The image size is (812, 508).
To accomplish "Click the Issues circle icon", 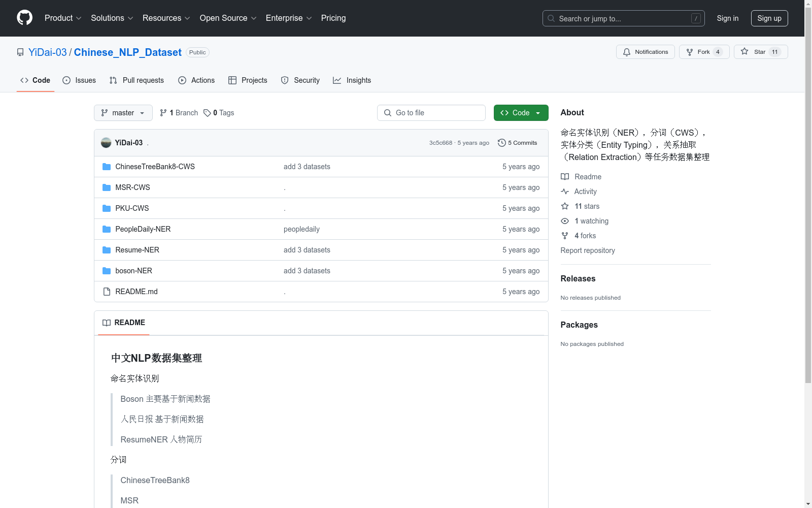I will tap(66, 80).
